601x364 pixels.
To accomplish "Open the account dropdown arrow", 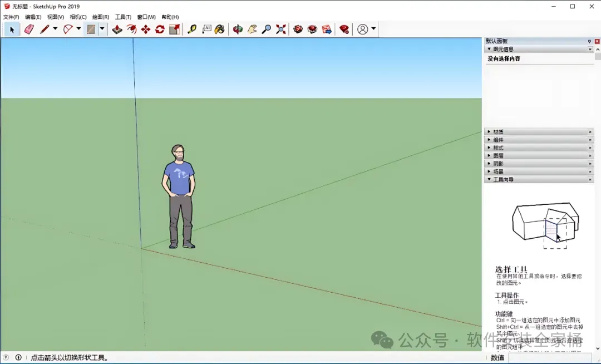I will 373,29.
